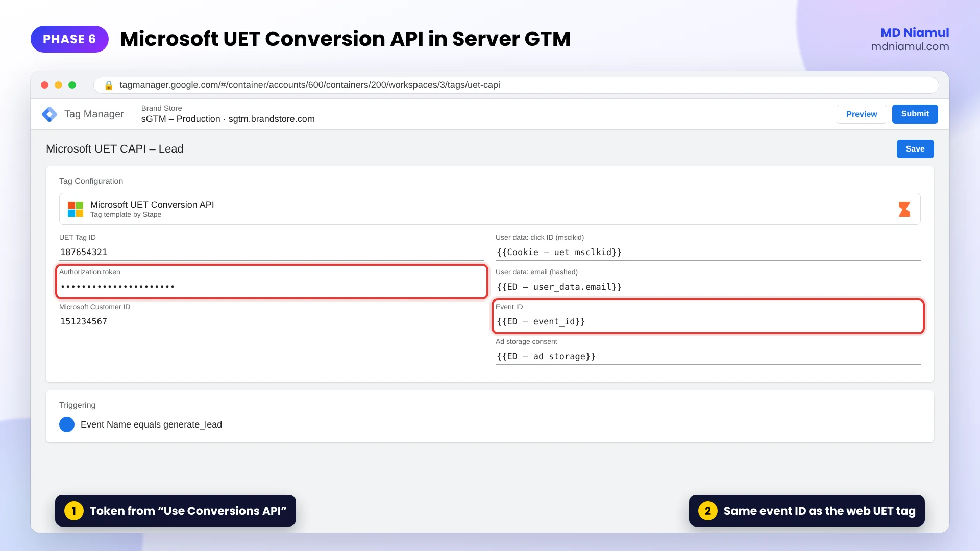Open the Preview button
The width and height of the screenshot is (980, 551).
pyautogui.click(x=862, y=114)
